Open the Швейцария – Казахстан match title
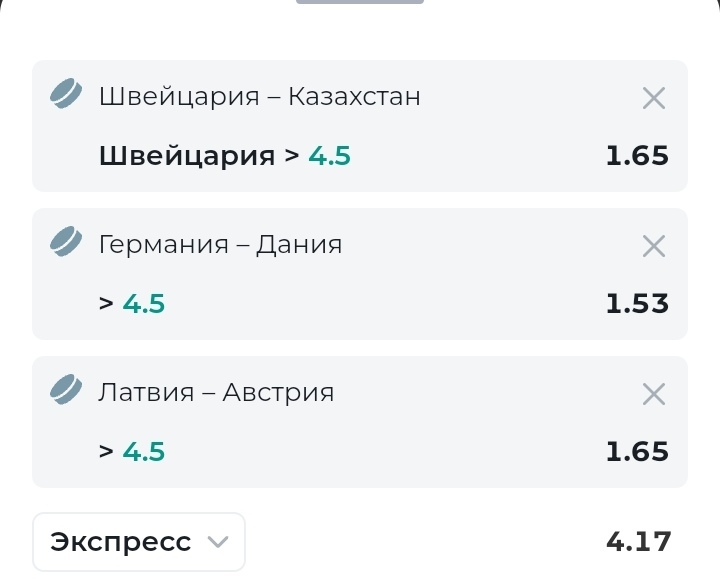This screenshot has width=720, height=585. pos(259,97)
